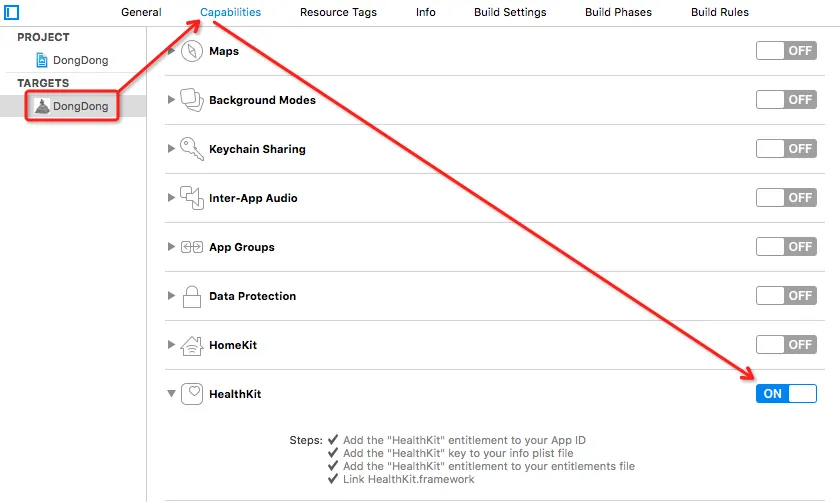Viewport: 840px width, 502px height.
Task: Click the Maps capability compass icon
Action: [192, 51]
